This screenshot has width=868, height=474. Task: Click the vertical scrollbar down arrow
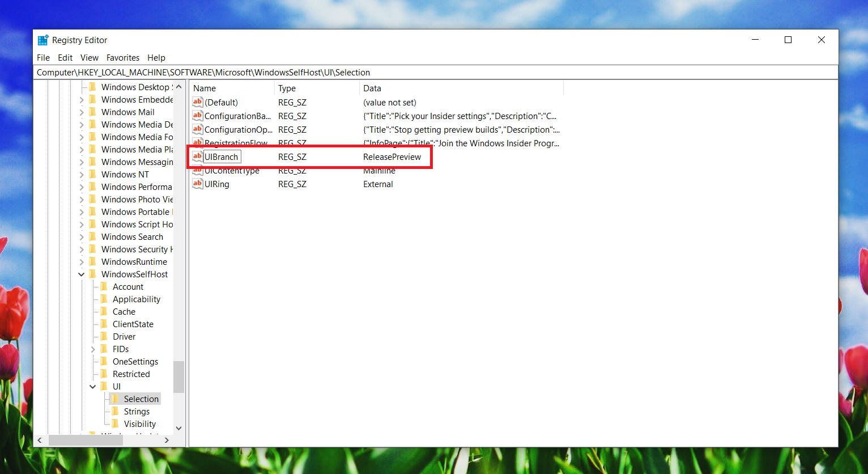click(178, 429)
